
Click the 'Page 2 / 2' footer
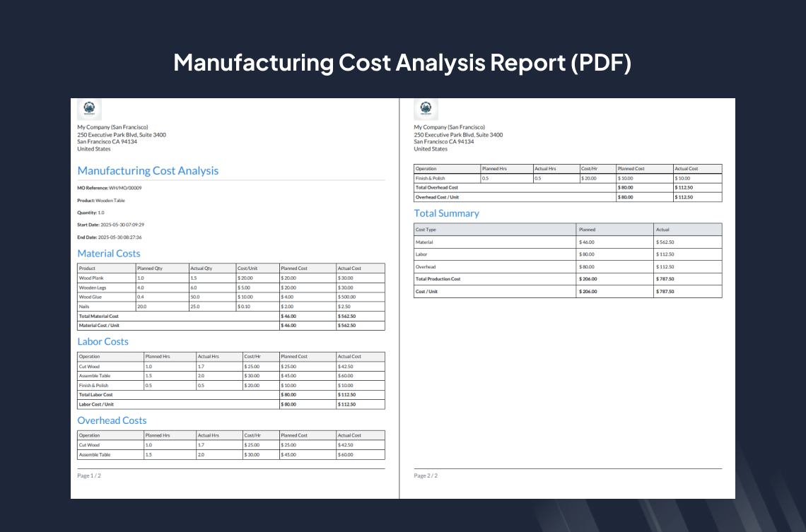[x=426, y=475]
